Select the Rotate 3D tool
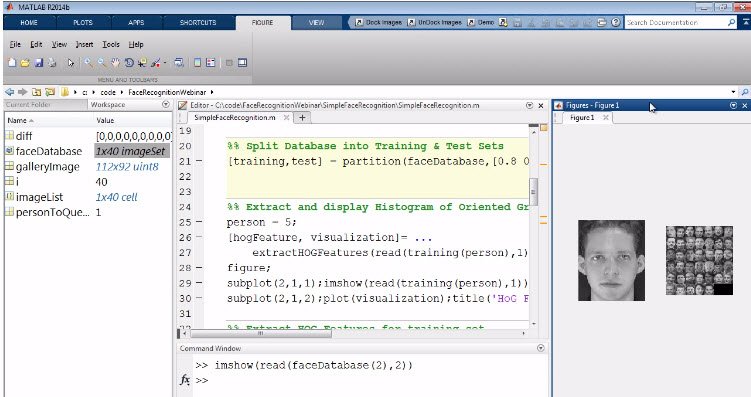Screen dimensions: 751x397 129,63
